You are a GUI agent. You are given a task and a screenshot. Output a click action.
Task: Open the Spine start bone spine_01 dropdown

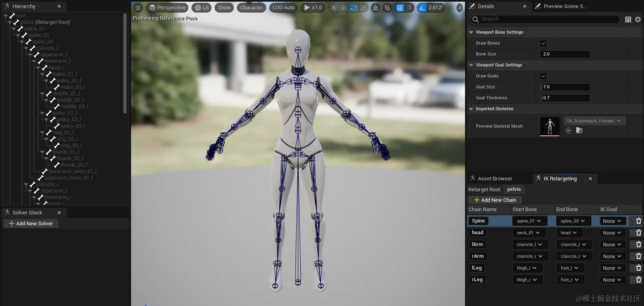click(x=530, y=221)
